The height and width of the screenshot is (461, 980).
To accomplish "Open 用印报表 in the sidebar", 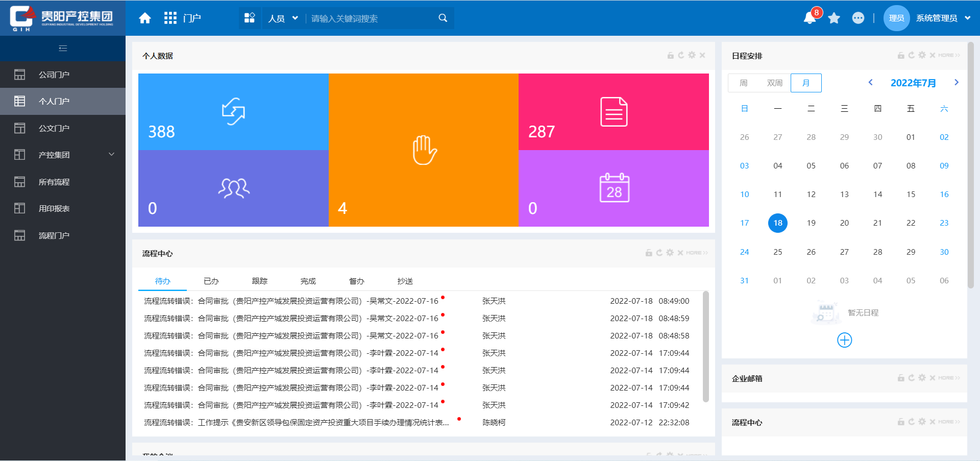I will click(63, 208).
